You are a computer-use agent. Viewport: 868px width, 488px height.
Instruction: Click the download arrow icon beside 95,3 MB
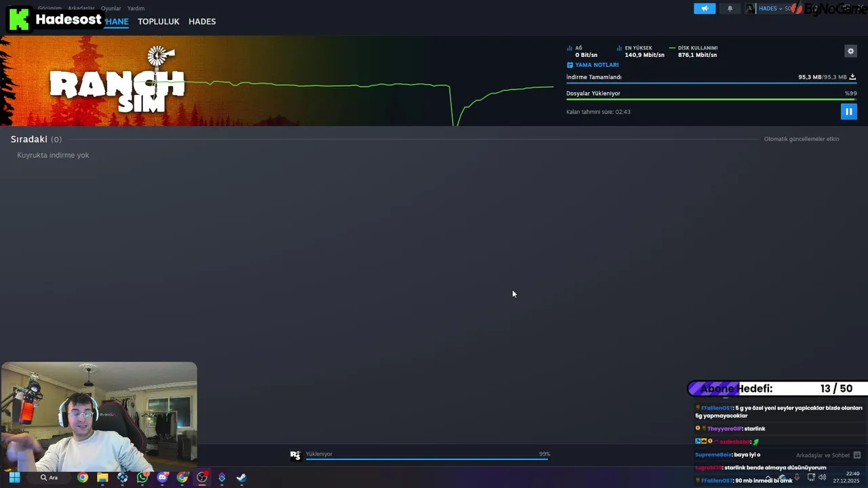(852, 77)
